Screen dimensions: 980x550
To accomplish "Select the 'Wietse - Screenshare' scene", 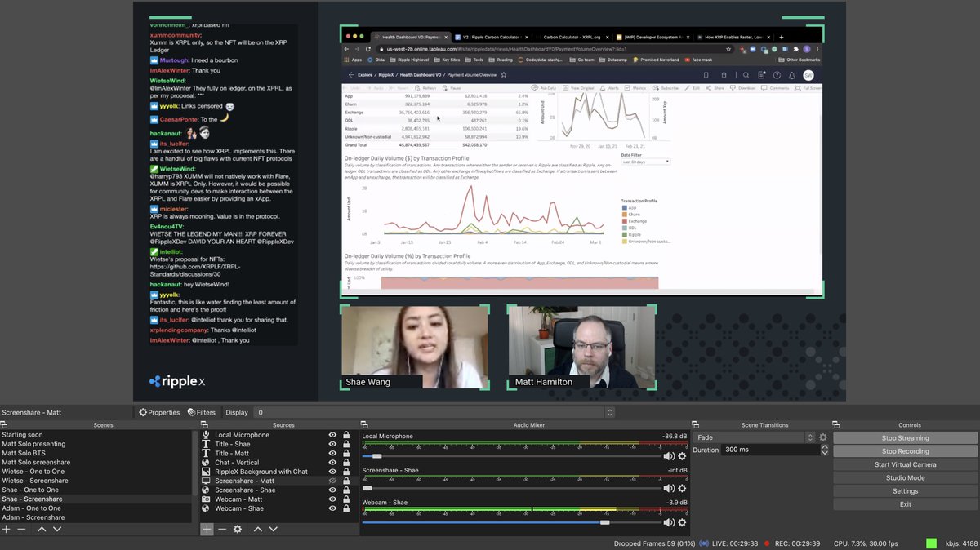I will pyautogui.click(x=96, y=481).
